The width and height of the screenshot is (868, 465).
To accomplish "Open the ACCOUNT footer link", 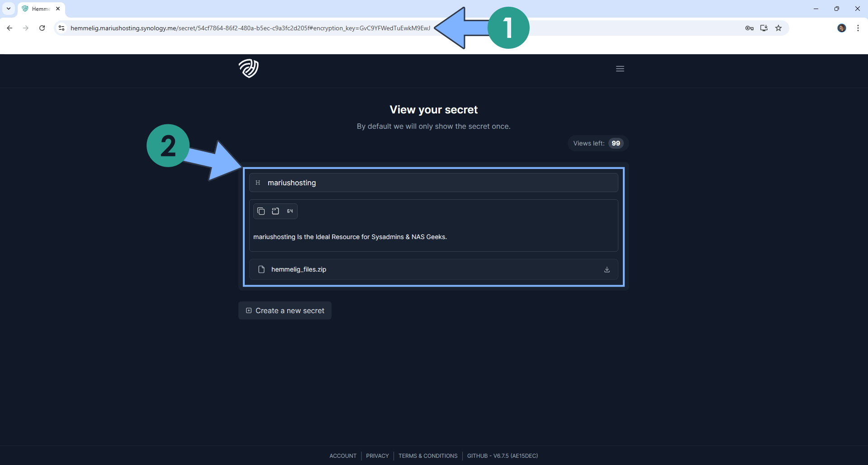I will pos(343,456).
